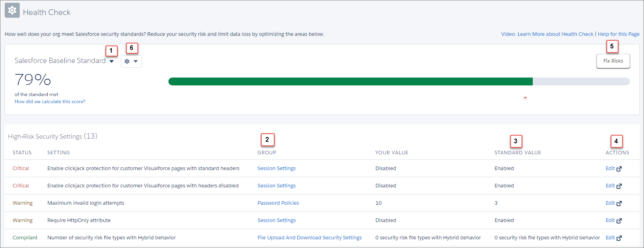Click external-link icon for headers disabled clickjack row
Viewport: 644px width, 248px height.
pyautogui.click(x=619, y=186)
